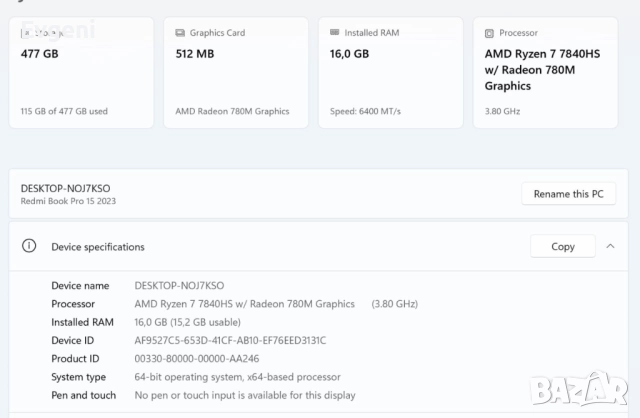Open the 512 MB Graphics Card tile
Image resolution: width=640 pixels, height=418 pixels.
(236, 73)
